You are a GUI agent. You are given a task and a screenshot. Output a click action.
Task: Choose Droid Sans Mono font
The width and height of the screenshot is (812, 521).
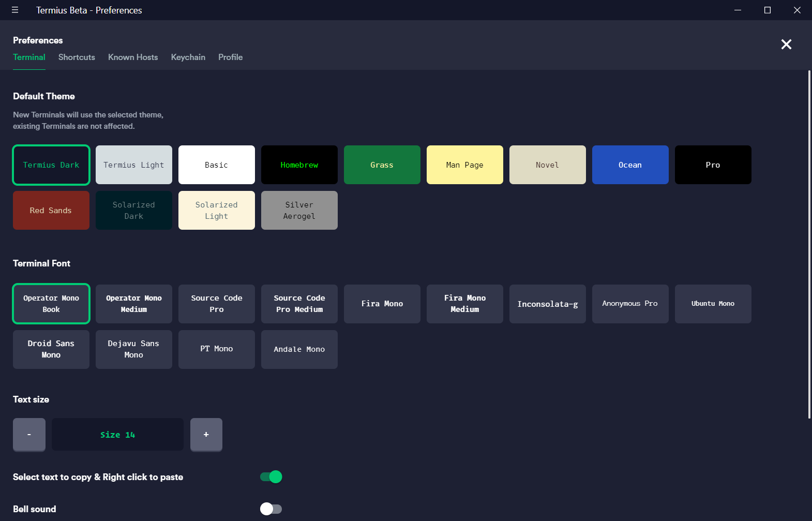(51, 349)
